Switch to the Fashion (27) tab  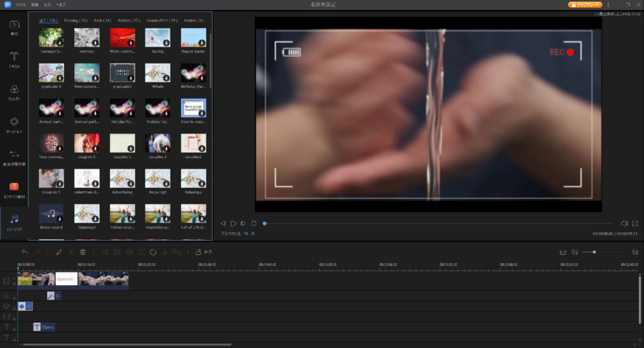point(129,20)
